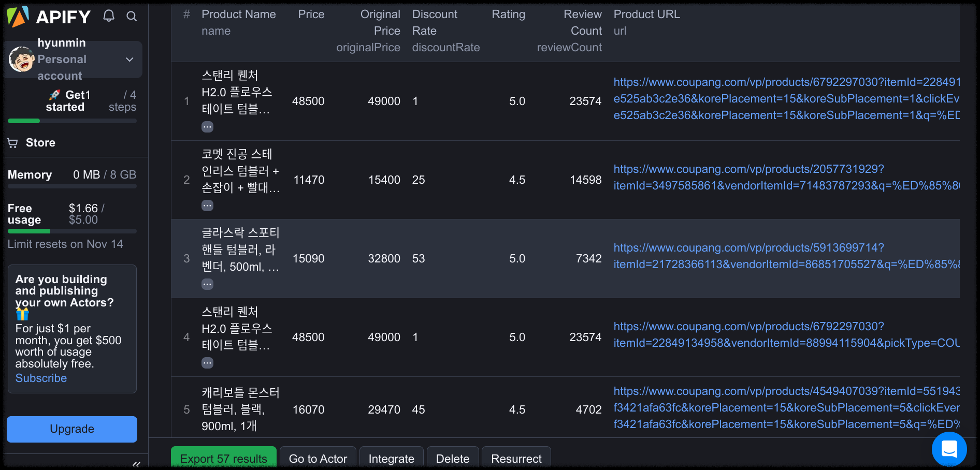The width and height of the screenshot is (980, 470).
Task: Expand row 2 product name ellipsis
Action: [207, 205]
